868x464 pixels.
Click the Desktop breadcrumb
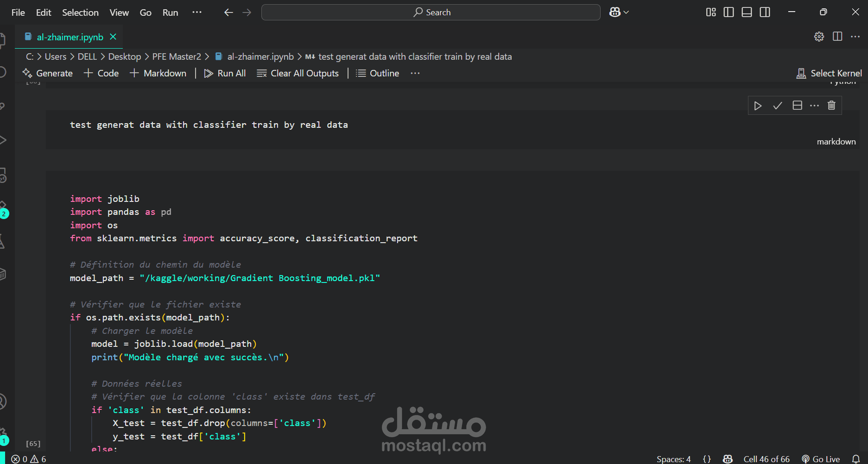[x=125, y=56]
